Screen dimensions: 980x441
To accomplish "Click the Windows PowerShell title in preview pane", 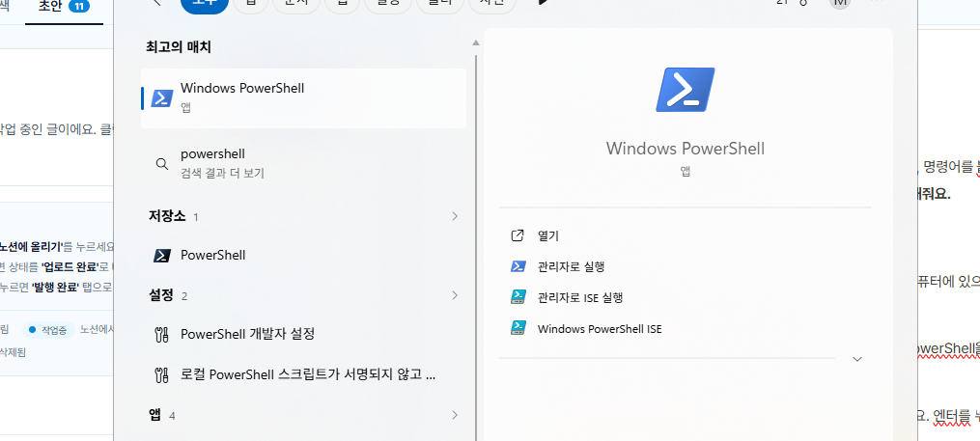I will [685, 149].
